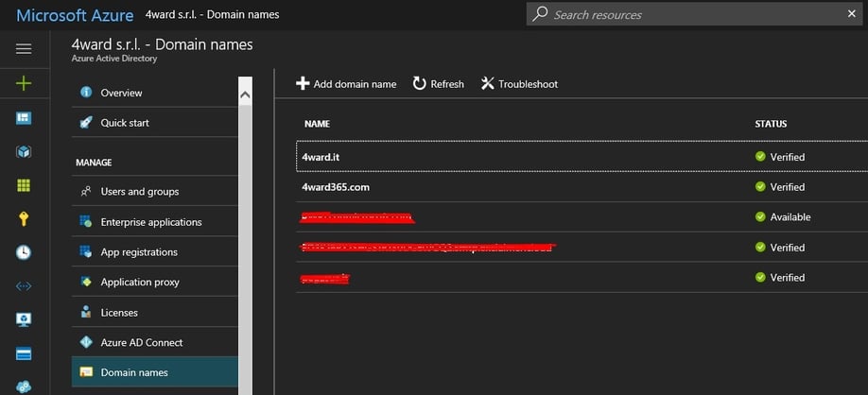Open App registrations

[x=155, y=251]
